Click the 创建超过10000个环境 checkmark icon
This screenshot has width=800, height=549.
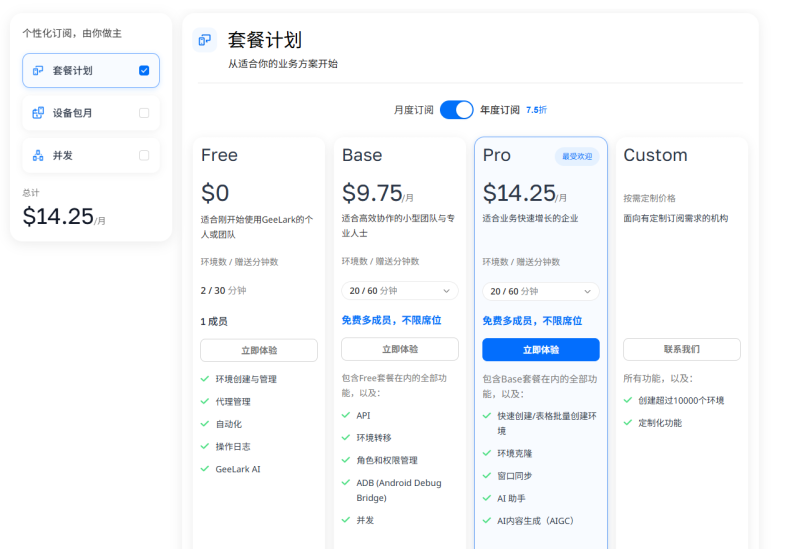[628, 400]
